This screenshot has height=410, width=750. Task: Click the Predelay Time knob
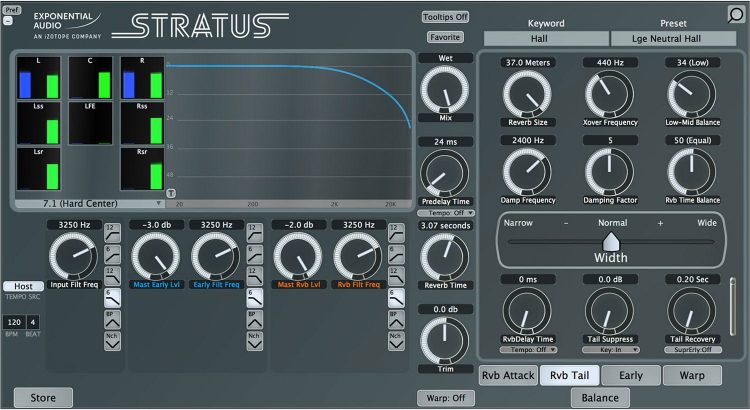(x=445, y=174)
